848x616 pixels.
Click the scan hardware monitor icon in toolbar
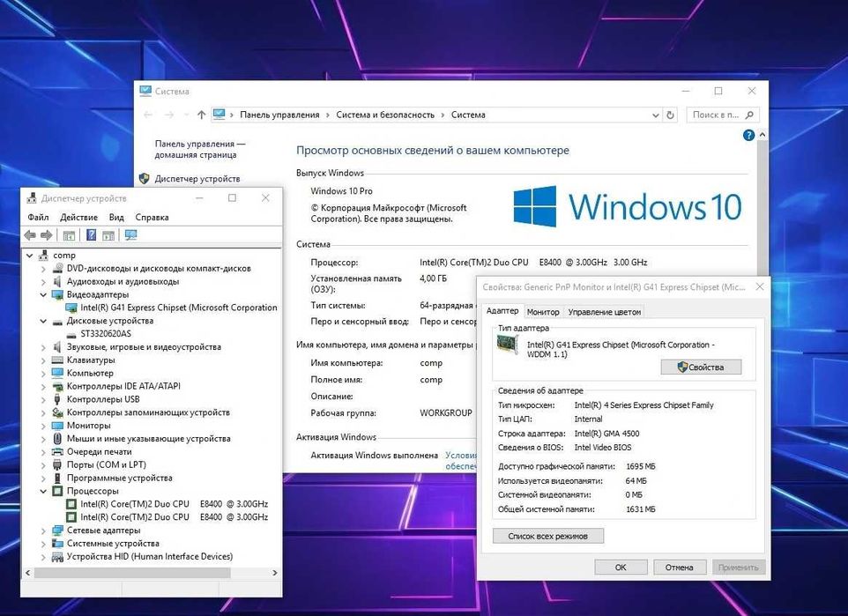coord(130,234)
